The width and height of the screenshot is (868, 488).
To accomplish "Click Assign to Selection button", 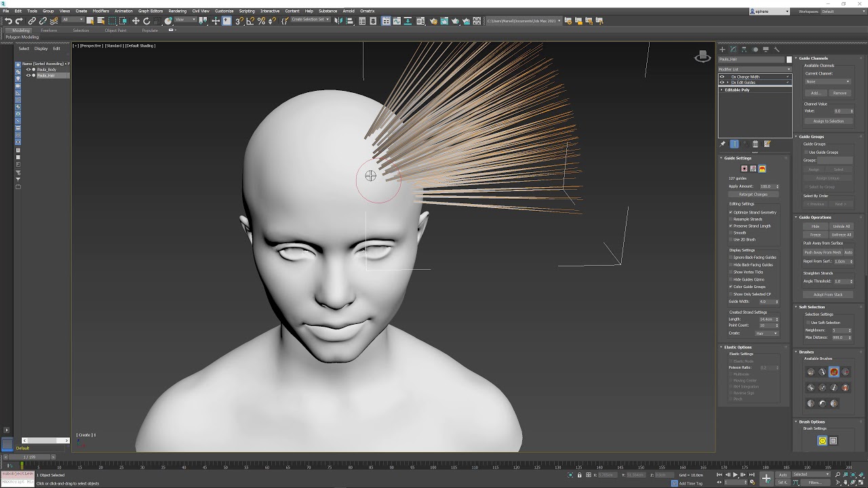I will (828, 121).
